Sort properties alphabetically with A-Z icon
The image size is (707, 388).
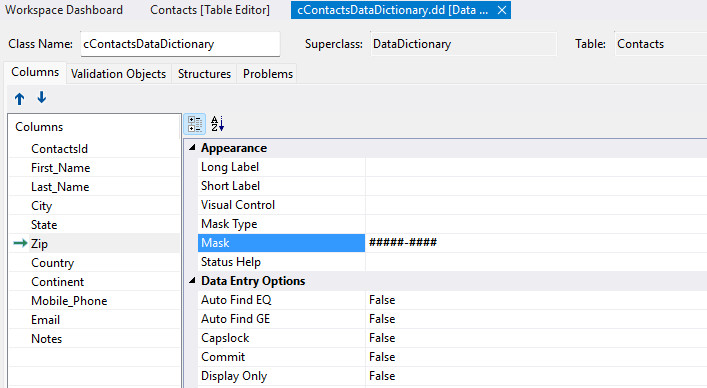click(x=217, y=124)
